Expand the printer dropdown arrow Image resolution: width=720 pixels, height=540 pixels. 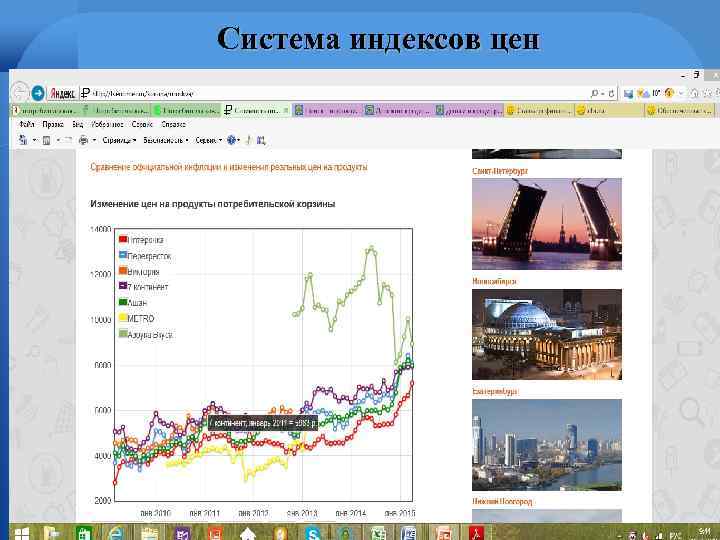tap(94, 140)
